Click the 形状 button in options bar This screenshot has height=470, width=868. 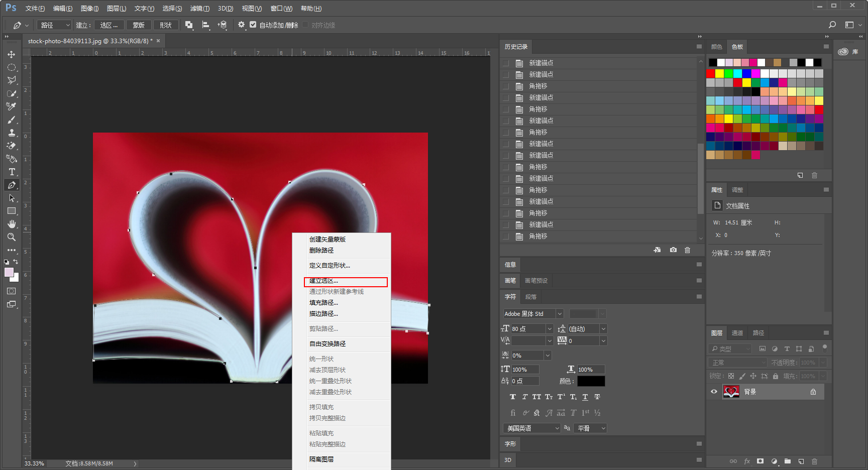[x=166, y=25]
